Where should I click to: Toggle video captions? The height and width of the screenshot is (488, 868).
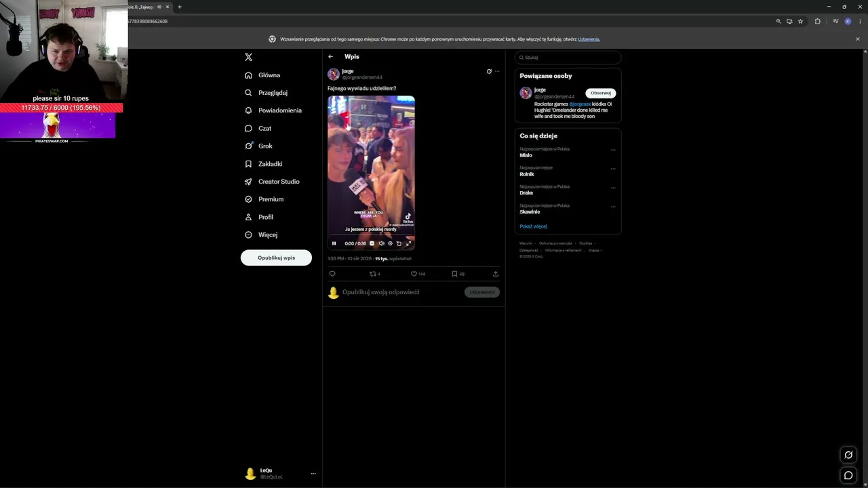coord(372,243)
